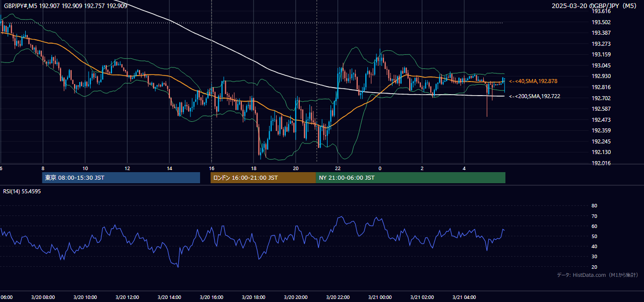Click the '2025-03-20 のGBP/JPY (M5)' chart title

(x=595, y=6)
